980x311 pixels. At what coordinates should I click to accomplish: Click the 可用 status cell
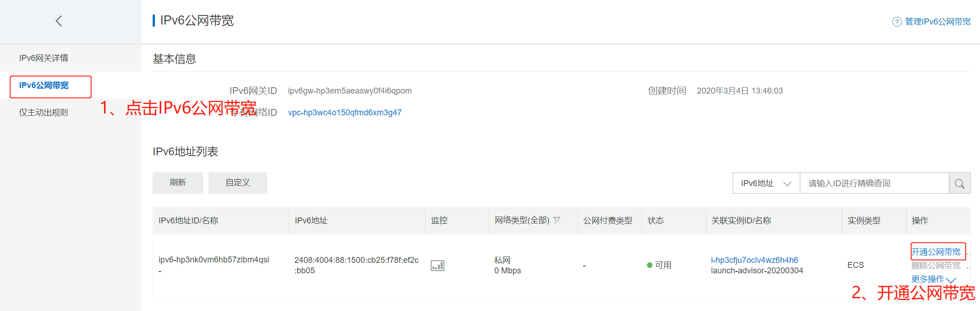click(x=659, y=265)
